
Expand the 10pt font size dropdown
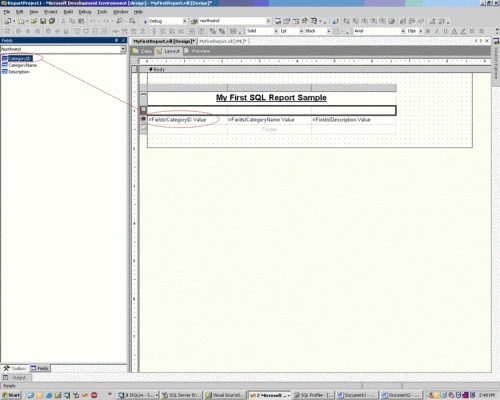421,31
